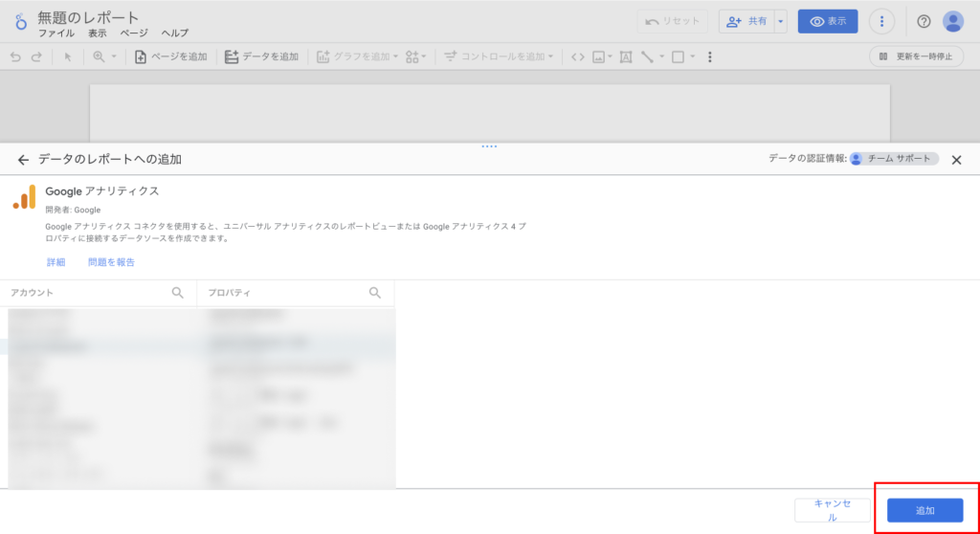Click the チーム サポート credentials chip
The image size is (980, 534).
[894, 159]
